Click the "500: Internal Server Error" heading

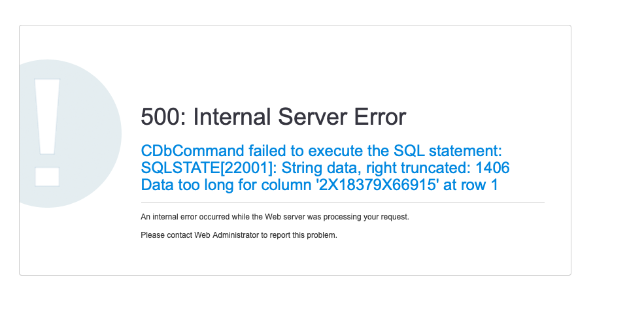click(273, 118)
